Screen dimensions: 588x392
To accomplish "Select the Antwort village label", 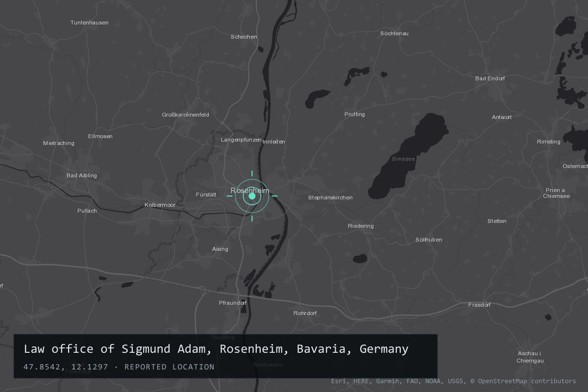I will (502, 117).
